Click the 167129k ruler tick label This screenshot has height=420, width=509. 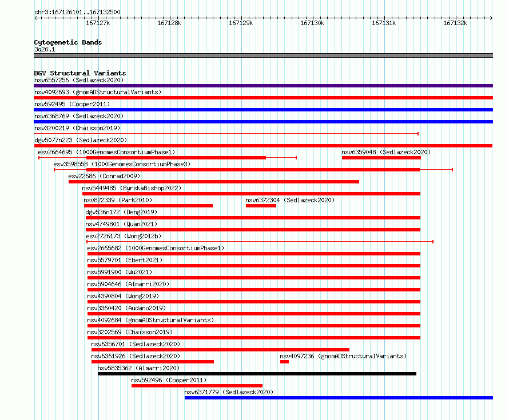pyautogui.click(x=241, y=23)
